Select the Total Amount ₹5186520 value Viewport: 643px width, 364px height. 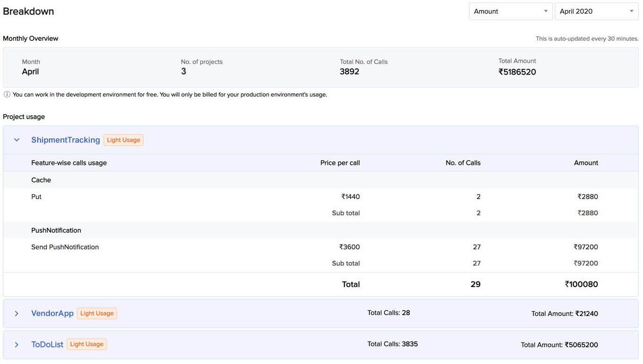(x=517, y=72)
